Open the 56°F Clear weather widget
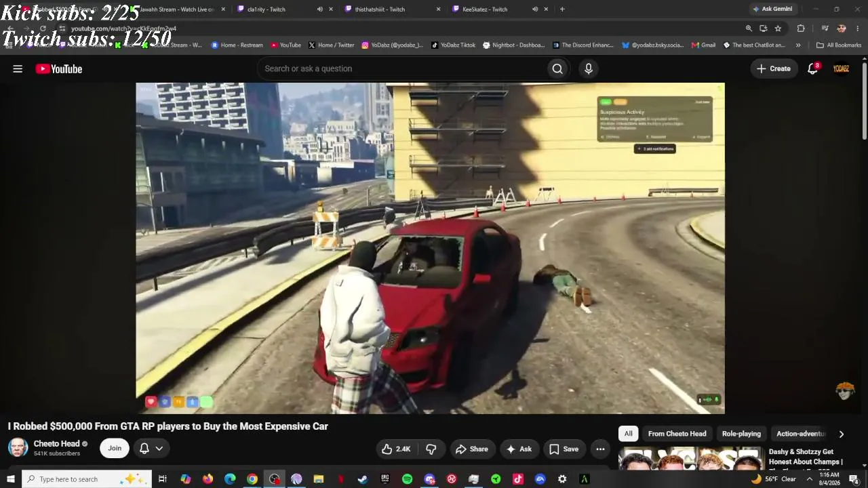Screen dimensions: 868x488 coord(774,479)
